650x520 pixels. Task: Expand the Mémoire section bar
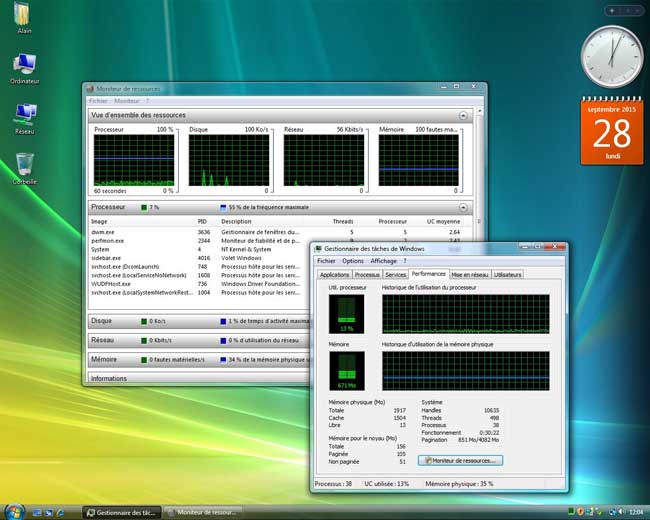[199, 360]
